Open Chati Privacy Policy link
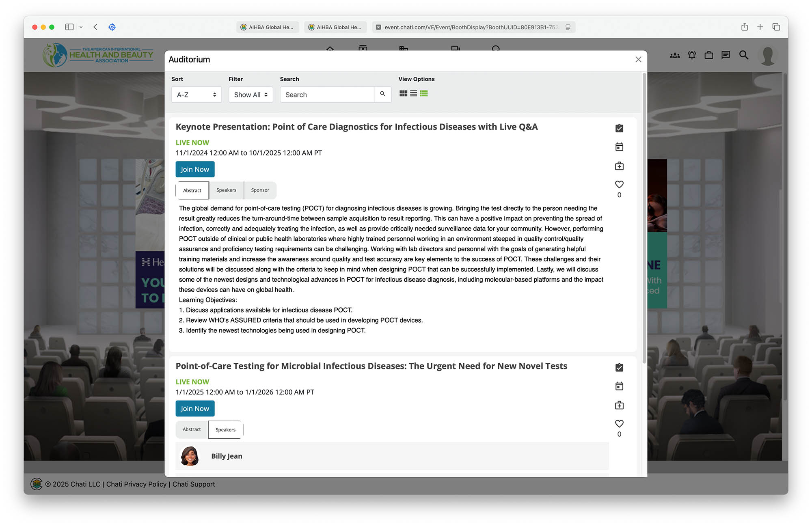The height and width of the screenshot is (526, 812). 136,484
